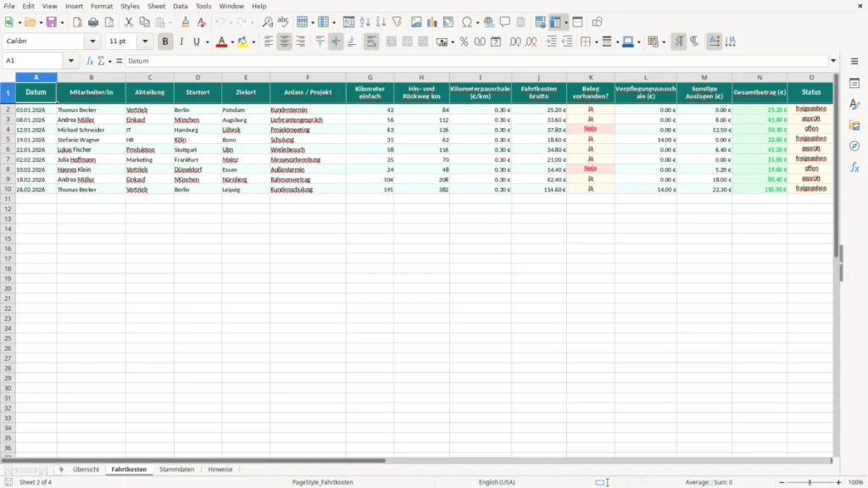Insert a pivot table

click(x=448, y=22)
